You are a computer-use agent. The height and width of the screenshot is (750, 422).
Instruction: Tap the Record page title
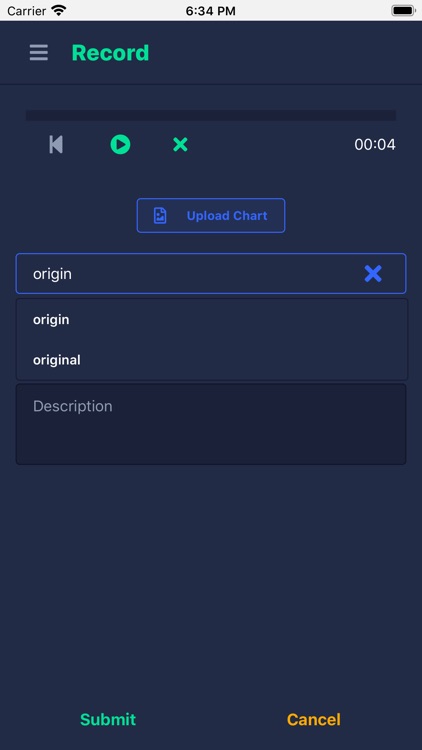click(x=110, y=53)
